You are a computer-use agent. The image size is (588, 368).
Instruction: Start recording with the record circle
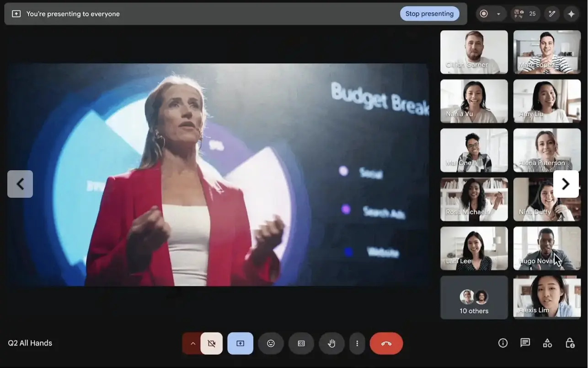[484, 14]
